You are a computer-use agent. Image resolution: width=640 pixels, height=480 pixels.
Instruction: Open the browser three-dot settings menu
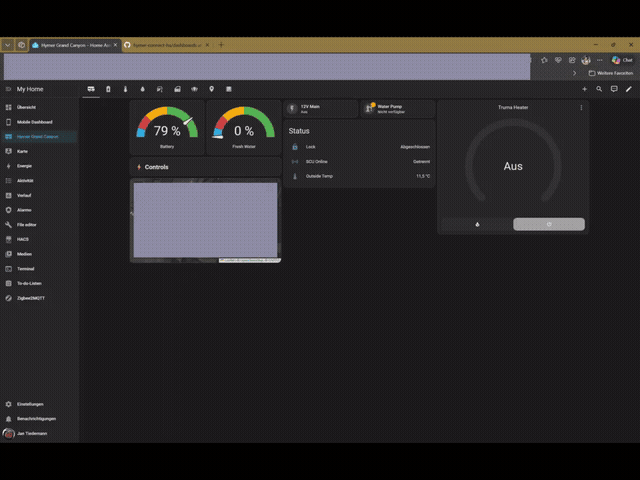pyautogui.click(x=600, y=60)
